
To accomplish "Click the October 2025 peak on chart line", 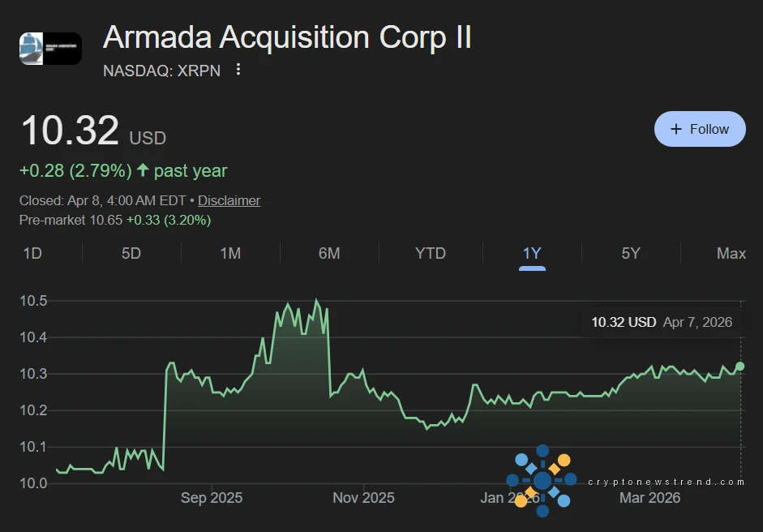I will point(316,301).
